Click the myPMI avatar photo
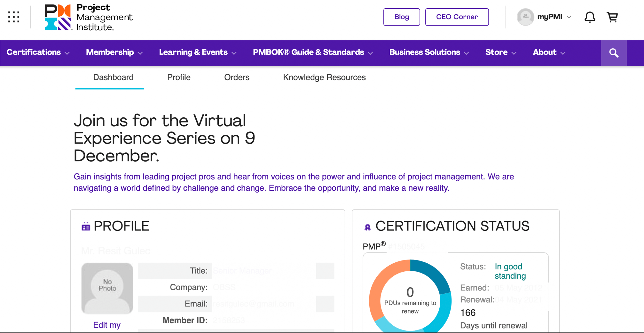 [x=525, y=17]
